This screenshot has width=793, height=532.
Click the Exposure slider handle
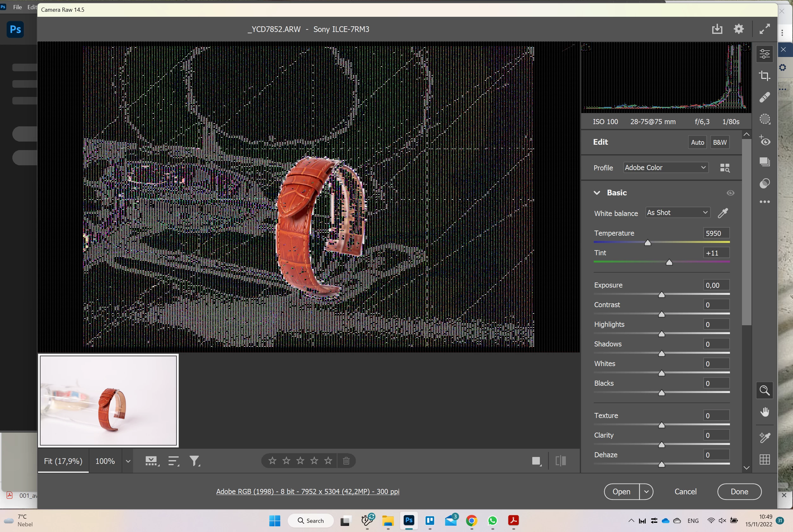tap(661, 294)
